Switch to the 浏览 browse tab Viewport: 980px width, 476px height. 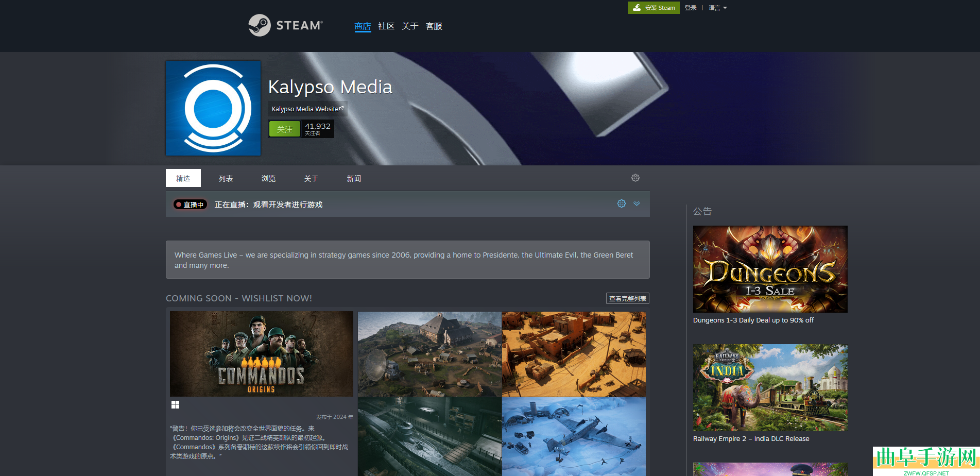[x=268, y=178]
